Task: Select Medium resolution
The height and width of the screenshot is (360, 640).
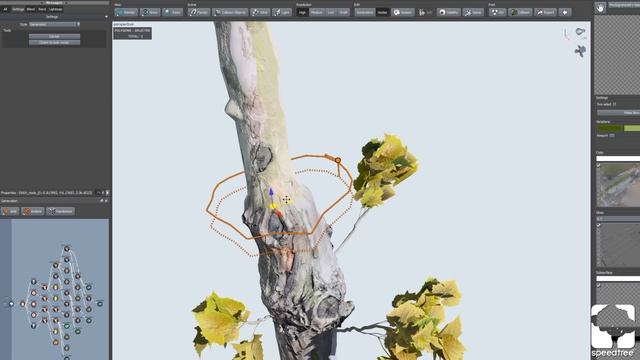Action: 316,12
